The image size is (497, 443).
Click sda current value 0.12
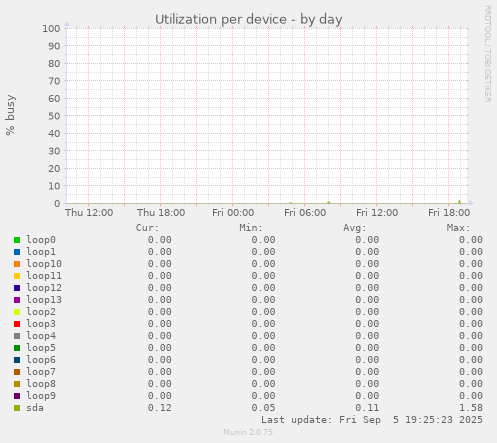tap(160, 408)
